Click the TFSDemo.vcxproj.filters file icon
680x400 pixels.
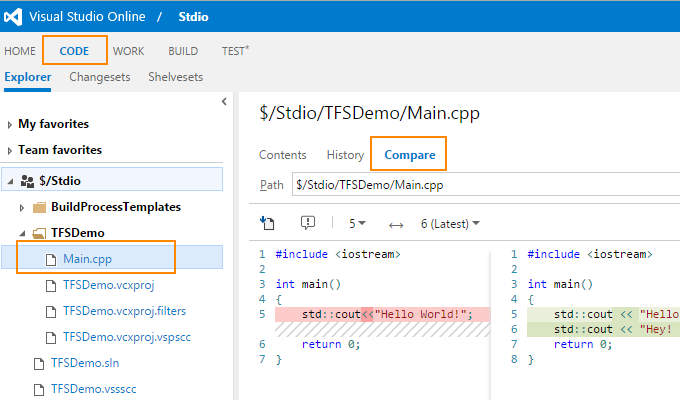pyautogui.click(x=51, y=311)
